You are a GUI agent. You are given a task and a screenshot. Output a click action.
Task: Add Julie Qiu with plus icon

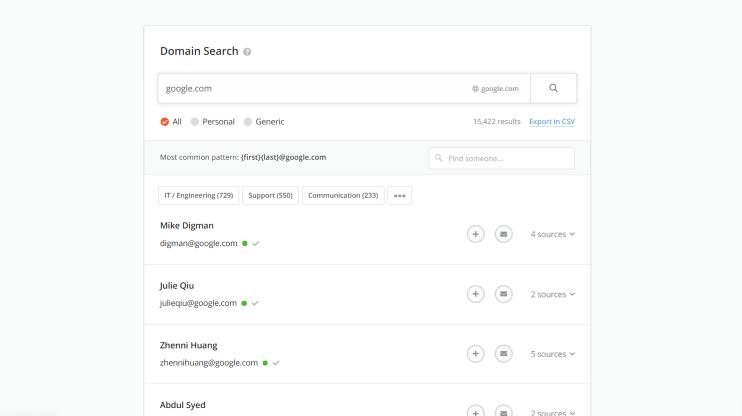476,294
